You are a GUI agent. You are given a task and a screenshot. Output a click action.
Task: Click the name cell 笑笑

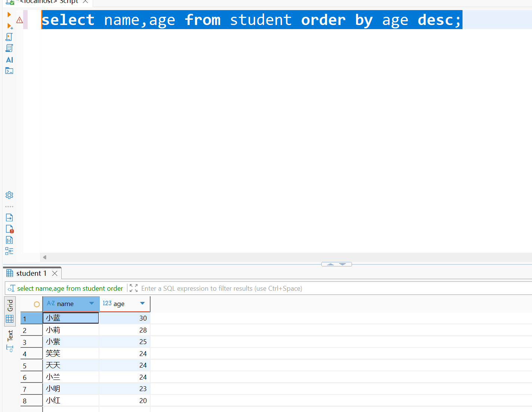pyautogui.click(x=71, y=353)
